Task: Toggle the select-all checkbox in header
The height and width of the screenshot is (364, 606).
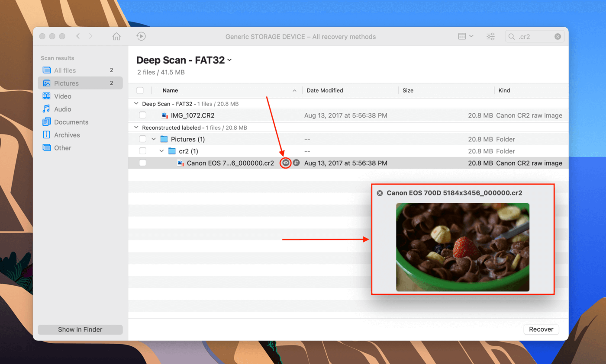Action: coord(140,90)
